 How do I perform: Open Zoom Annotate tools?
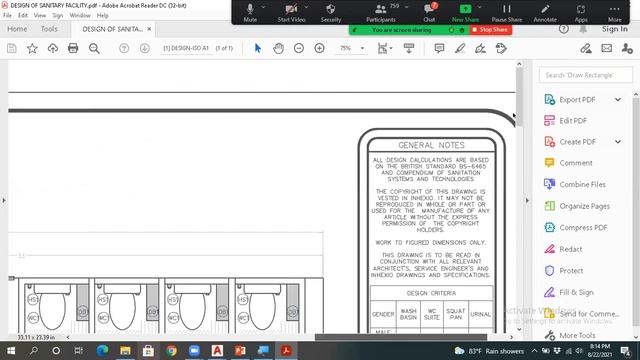coord(545,13)
